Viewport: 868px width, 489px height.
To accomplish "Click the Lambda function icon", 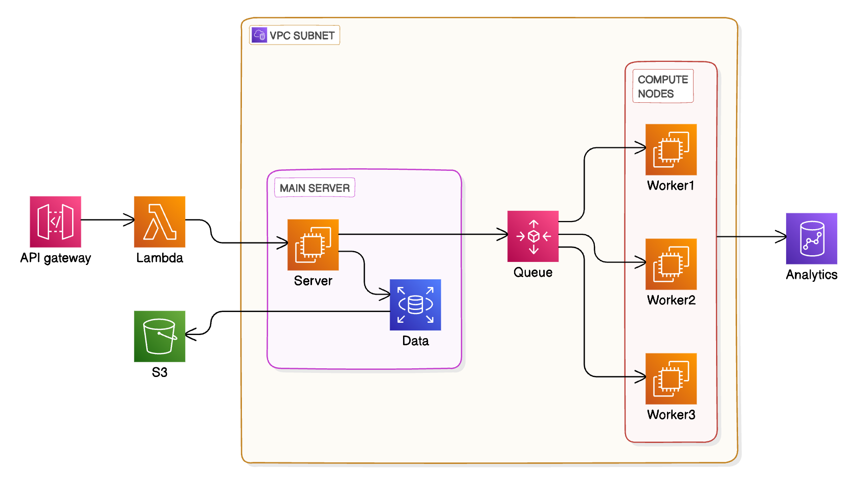I will coord(159,222).
